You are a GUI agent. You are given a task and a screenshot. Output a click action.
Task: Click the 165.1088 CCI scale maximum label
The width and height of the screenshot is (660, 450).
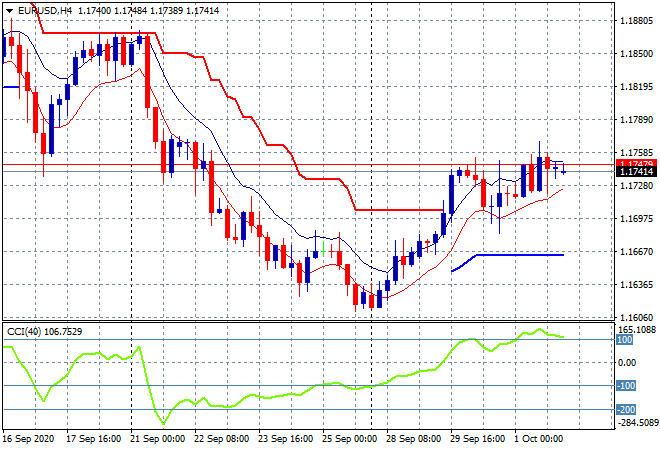point(637,328)
